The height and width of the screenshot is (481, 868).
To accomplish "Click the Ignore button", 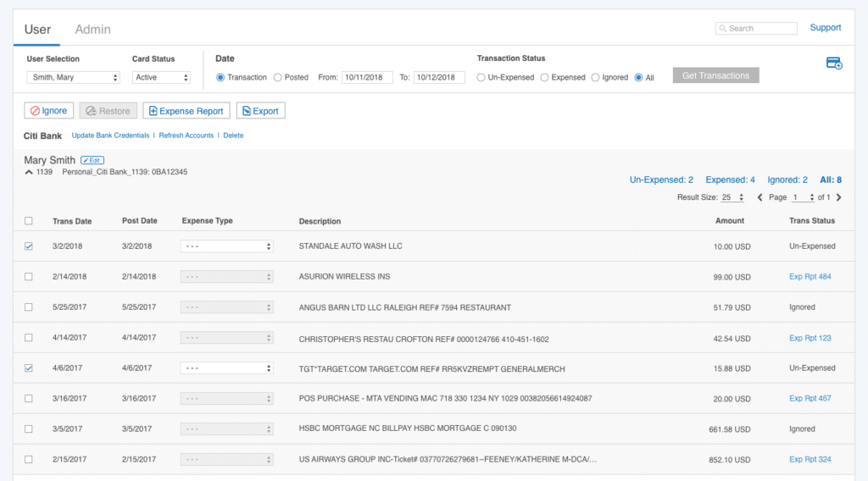I will (x=48, y=111).
